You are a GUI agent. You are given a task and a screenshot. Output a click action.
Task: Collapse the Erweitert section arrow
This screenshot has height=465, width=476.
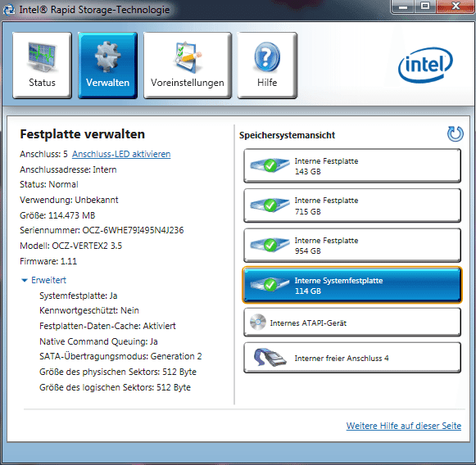(25, 280)
